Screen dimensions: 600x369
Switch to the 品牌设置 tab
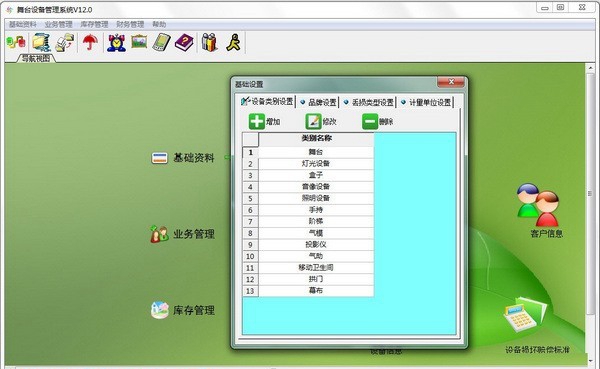(318, 102)
